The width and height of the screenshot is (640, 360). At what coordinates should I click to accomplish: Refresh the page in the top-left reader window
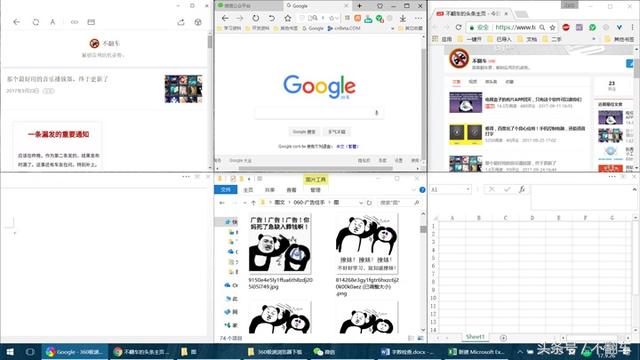[36, 22]
